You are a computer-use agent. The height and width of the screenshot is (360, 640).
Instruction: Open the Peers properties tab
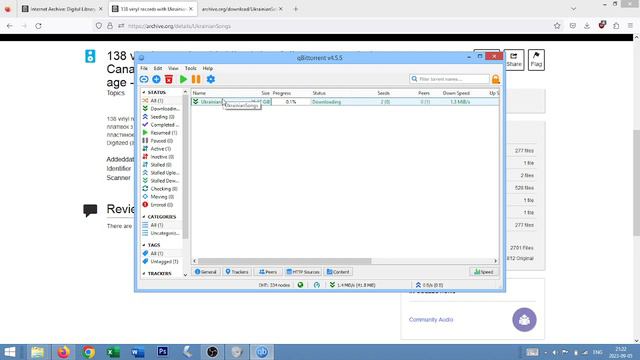[x=268, y=272]
